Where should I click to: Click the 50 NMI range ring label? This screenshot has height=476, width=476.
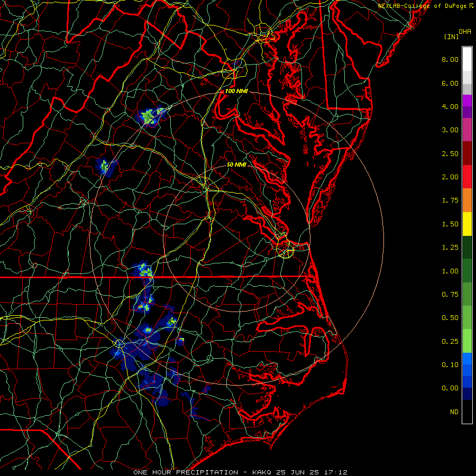click(236, 165)
